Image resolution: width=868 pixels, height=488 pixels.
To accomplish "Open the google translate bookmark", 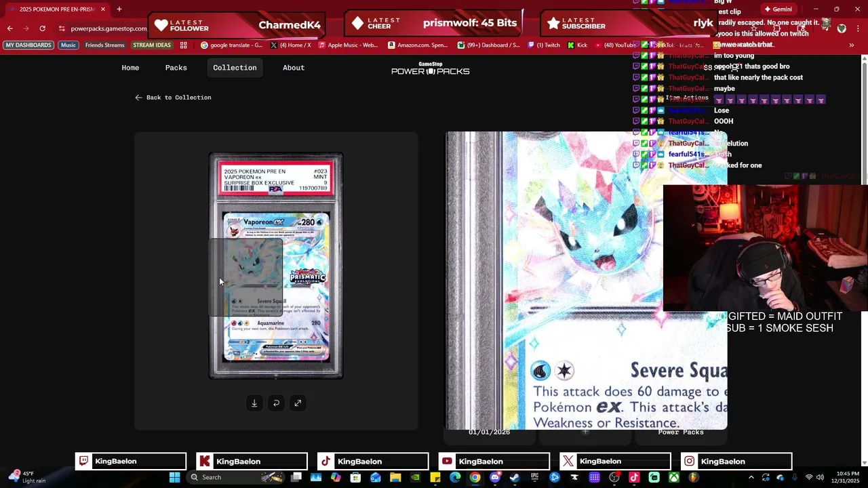I will coord(231,45).
